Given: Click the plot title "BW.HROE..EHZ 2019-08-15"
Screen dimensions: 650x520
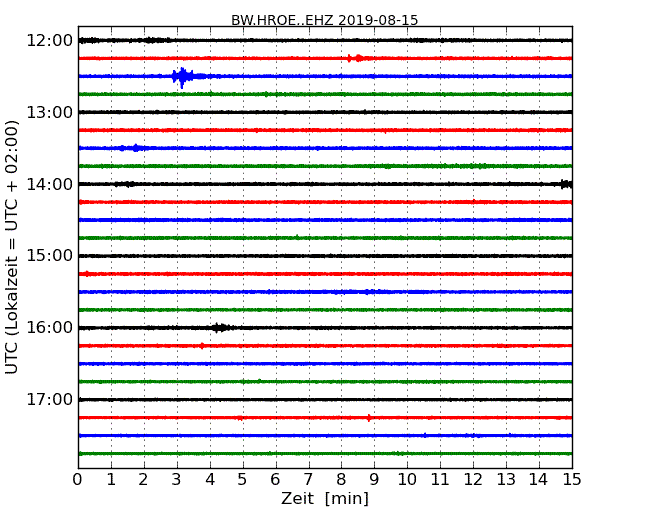Looking at the screenshot, I should pos(324,20).
